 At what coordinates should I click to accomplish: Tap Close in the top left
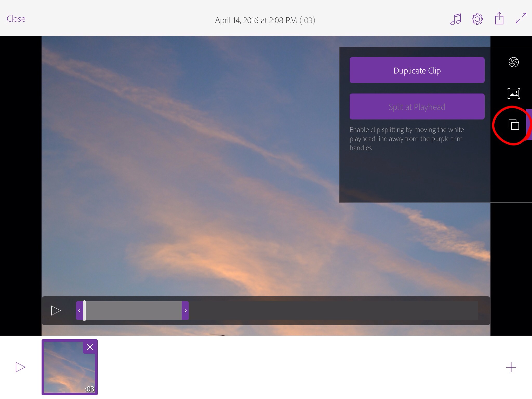click(x=16, y=19)
